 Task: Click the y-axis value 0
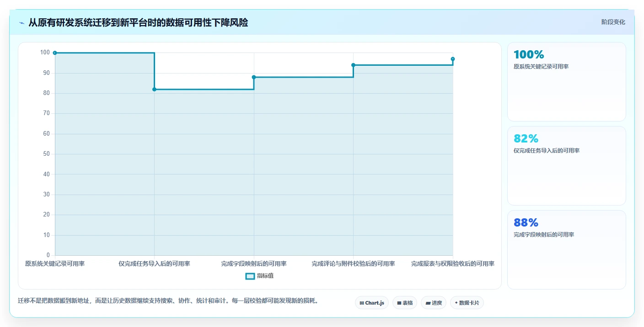point(48,255)
